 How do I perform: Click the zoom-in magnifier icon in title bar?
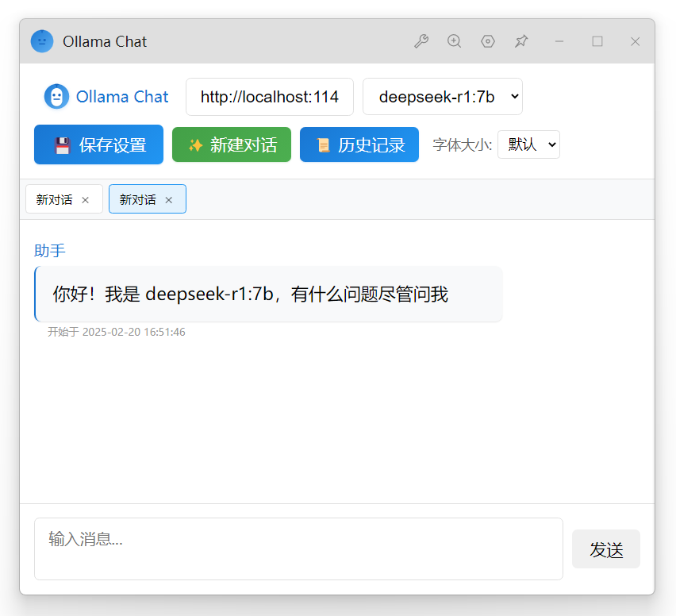tap(455, 41)
